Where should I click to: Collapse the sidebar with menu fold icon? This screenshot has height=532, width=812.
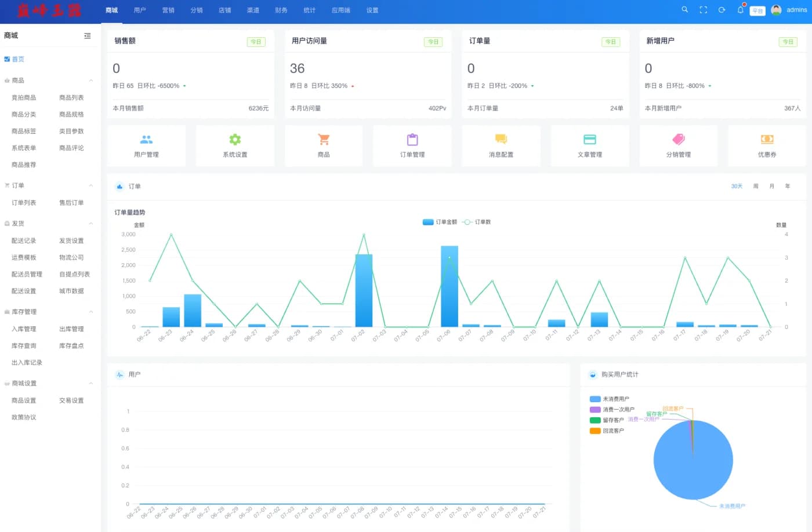[88, 36]
